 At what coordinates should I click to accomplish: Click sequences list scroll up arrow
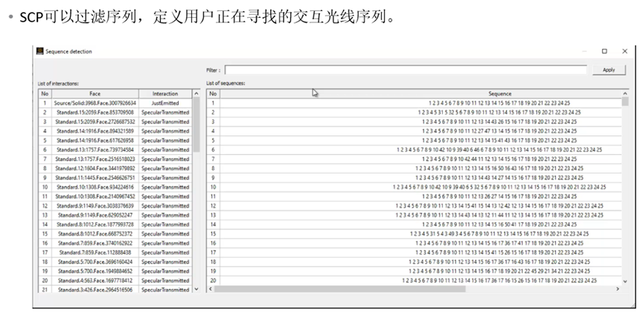625,93
